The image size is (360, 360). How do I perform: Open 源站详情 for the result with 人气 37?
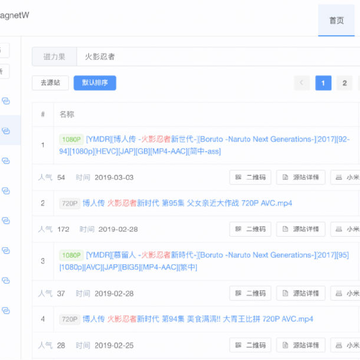coord(301,293)
